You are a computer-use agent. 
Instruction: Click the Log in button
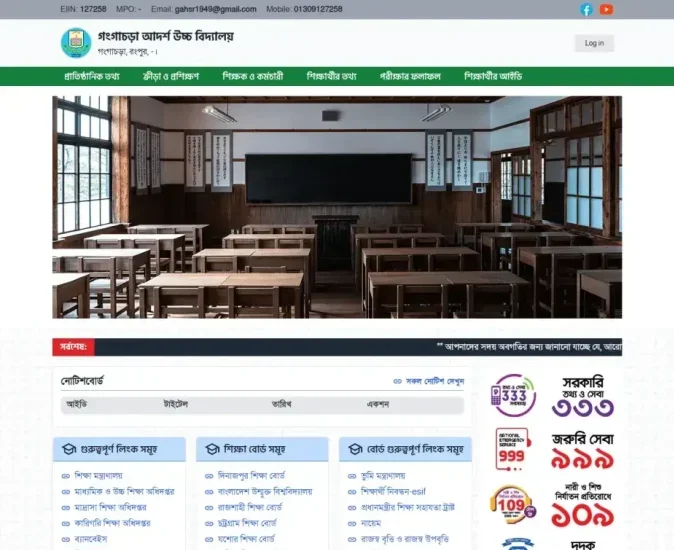[x=594, y=43]
